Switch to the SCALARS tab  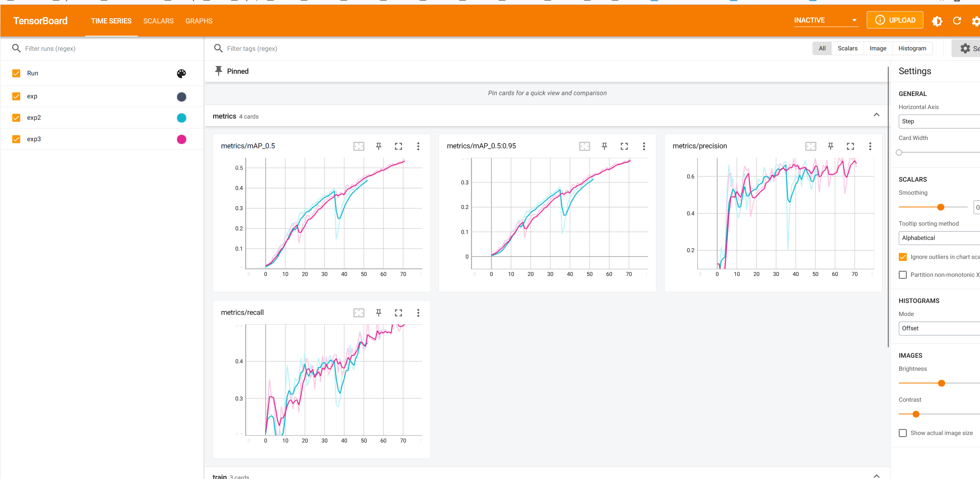coord(158,21)
